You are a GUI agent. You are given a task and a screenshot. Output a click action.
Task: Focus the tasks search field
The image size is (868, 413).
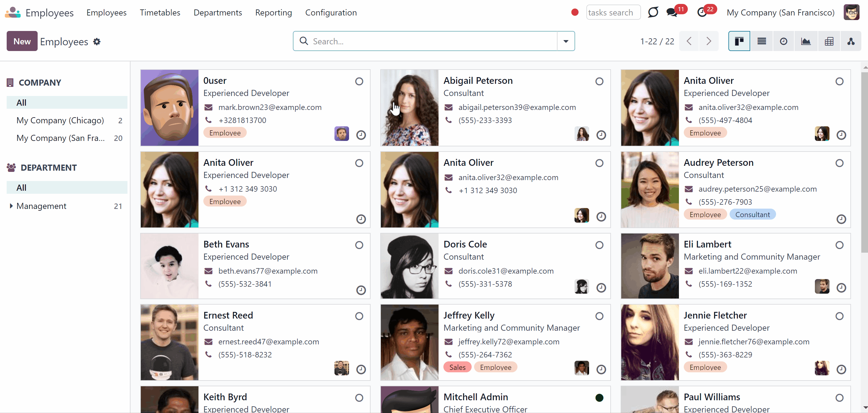pos(613,12)
